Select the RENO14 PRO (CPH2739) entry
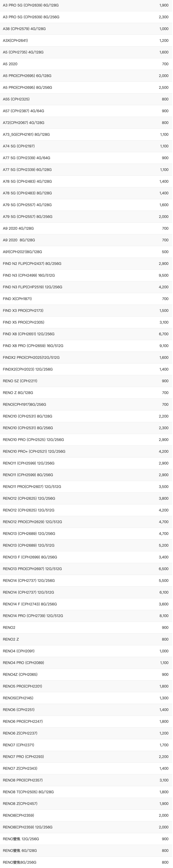 pos(33,616)
